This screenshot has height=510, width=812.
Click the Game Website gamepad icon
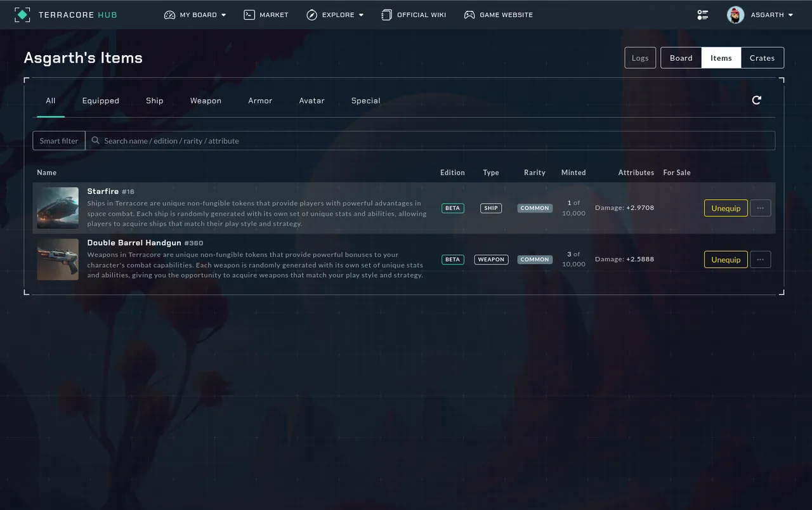[x=469, y=15]
